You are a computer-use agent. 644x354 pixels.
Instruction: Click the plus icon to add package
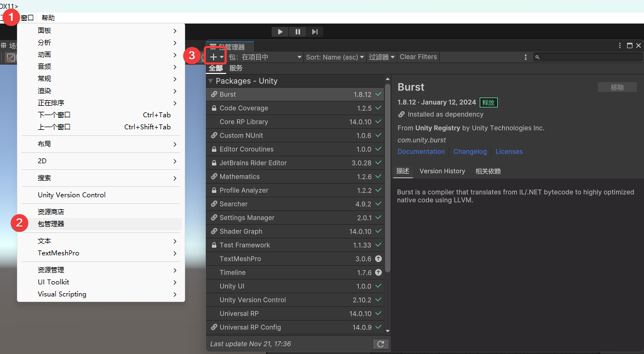coord(214,57)
